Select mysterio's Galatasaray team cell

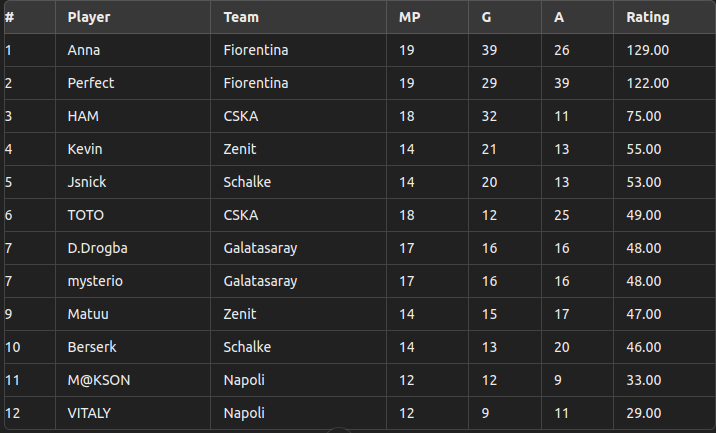click(x=298, y=281)
